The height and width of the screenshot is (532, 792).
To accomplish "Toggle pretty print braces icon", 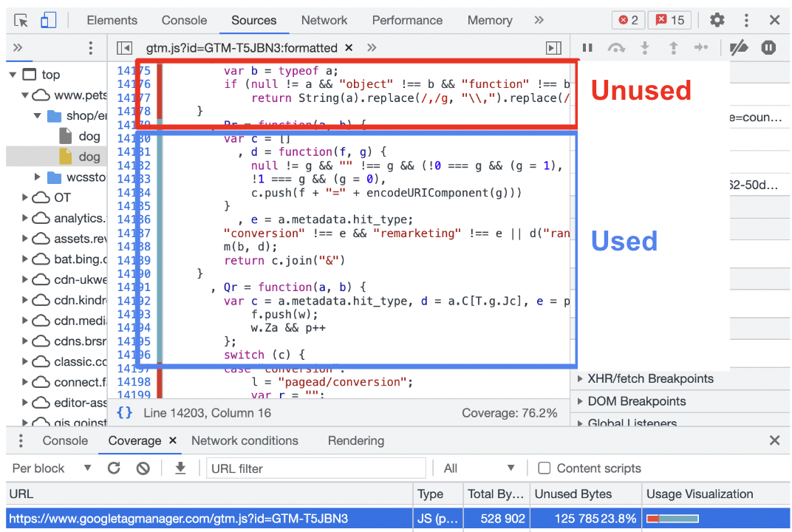I will tap(125, 413).
